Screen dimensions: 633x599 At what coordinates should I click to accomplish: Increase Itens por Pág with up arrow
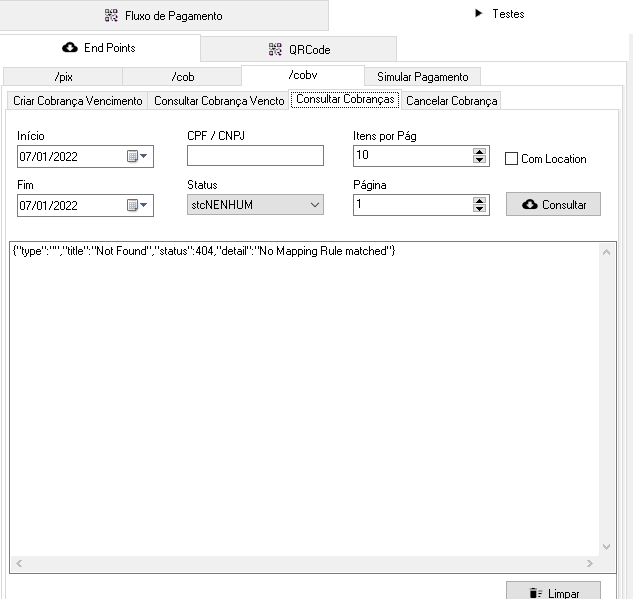point(479,152)
